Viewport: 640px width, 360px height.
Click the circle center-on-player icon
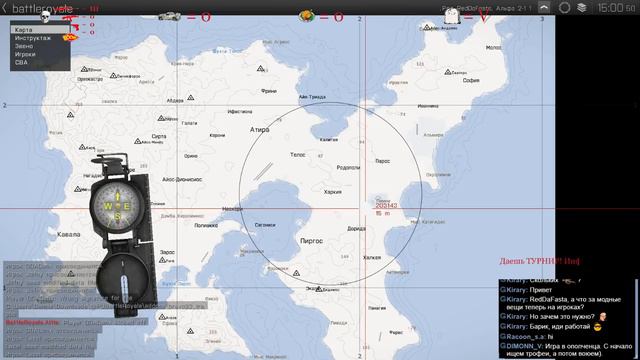(564, 7)
